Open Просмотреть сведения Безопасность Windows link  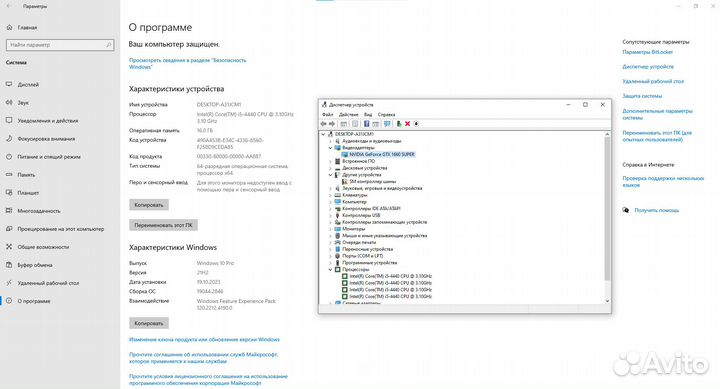coord(187,63)
